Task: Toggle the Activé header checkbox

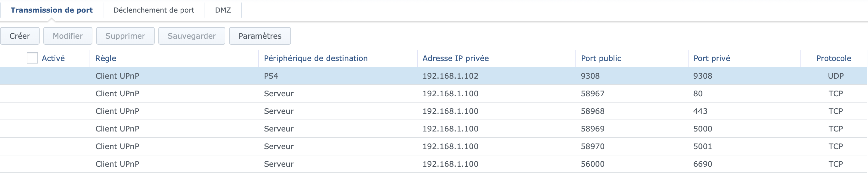Action: point(32,58)
